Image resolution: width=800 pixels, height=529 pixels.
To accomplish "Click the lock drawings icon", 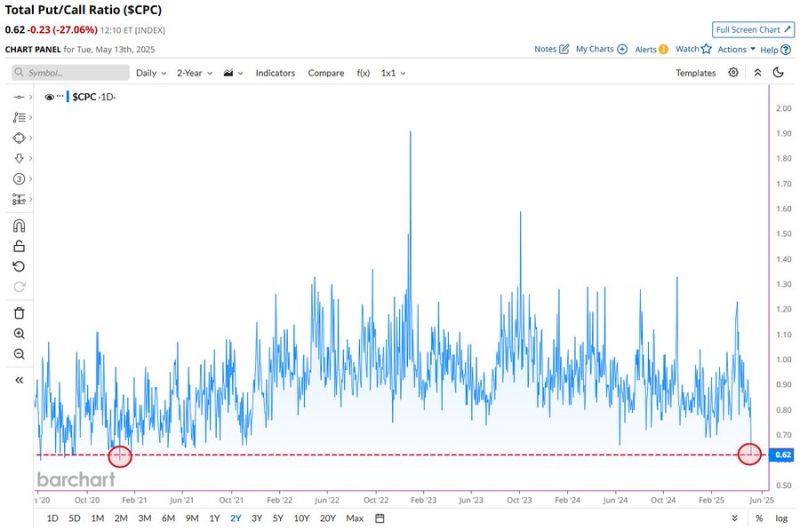I will [x=19, y=246].
